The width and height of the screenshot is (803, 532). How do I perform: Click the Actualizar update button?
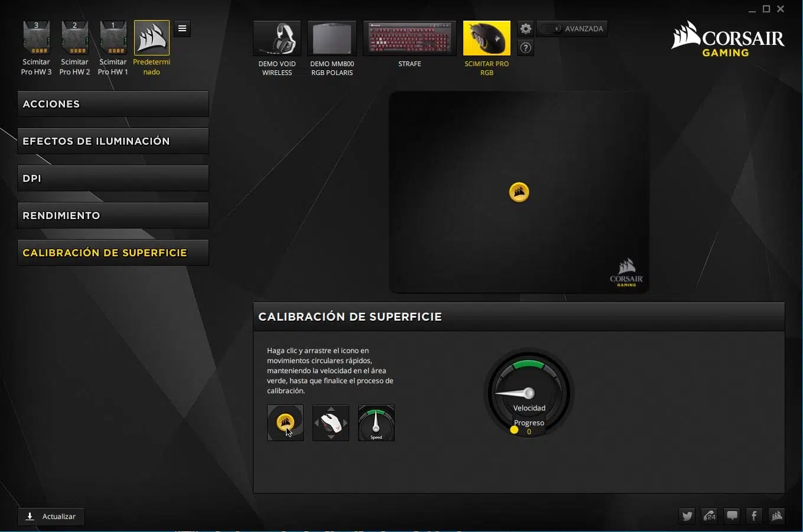tap(51, 517)
